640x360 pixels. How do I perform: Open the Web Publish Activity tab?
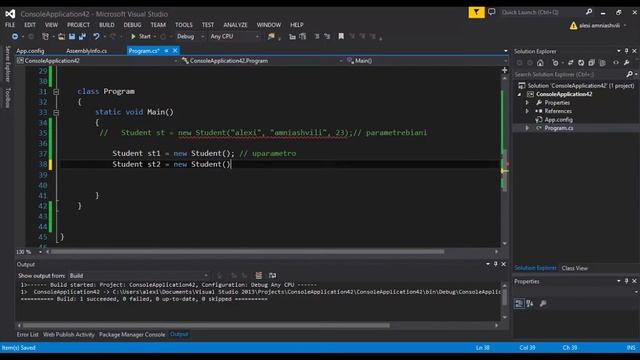(69, 334)
